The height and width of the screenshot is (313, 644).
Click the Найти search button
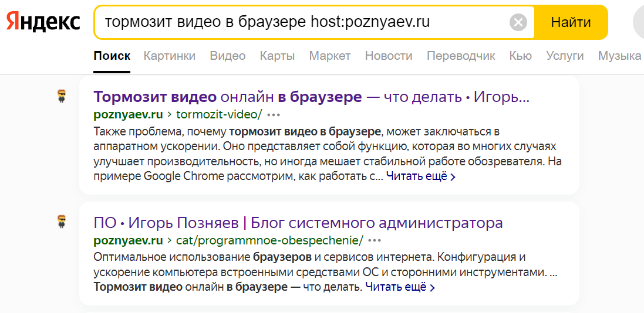tap(571, 22)
